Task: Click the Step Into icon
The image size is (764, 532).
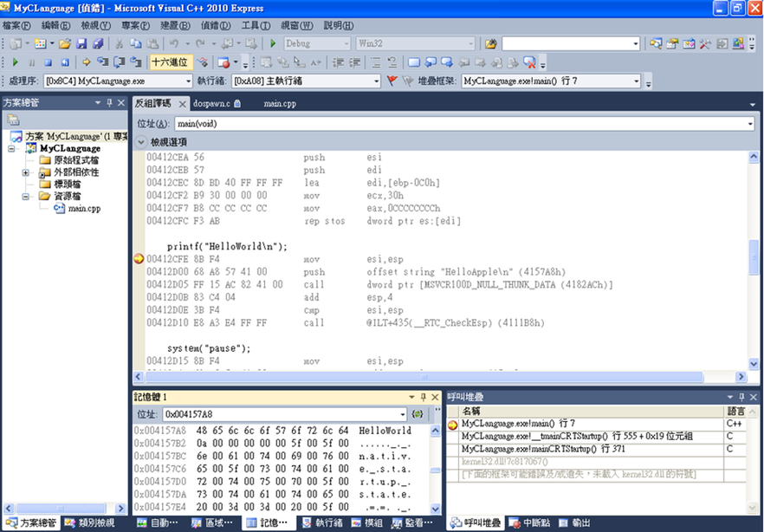Action: [x=103, y=62]
